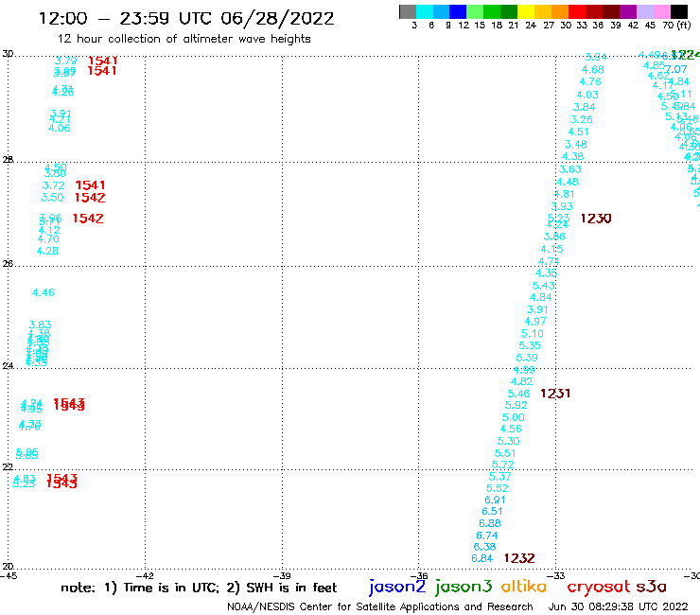This screenshot has width=700, height=615.
Task: Click the 1230 time stamp label
Action: coord(596,219)
